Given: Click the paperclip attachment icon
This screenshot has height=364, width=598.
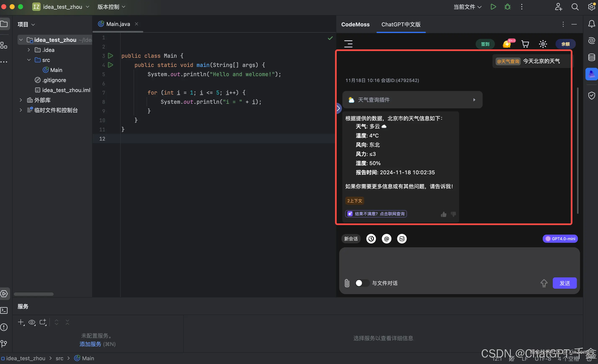Looking at the screenshot, I should (x=347, y=283).
